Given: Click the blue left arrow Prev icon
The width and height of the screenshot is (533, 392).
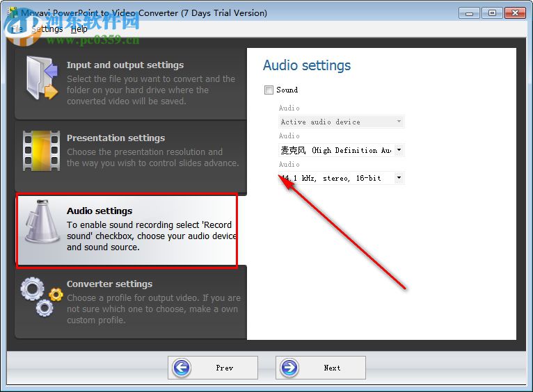Looking at the screenshot, I should click(x=182, y=368).
